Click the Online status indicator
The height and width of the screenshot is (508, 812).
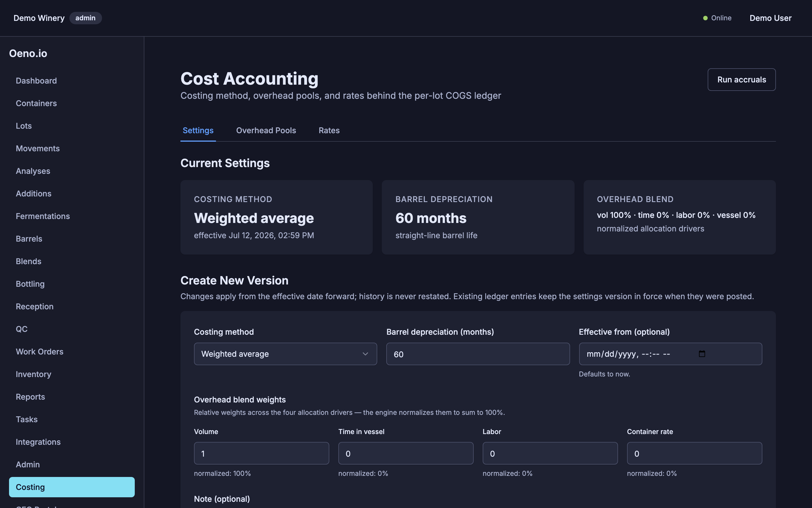(x=717, y=18)
